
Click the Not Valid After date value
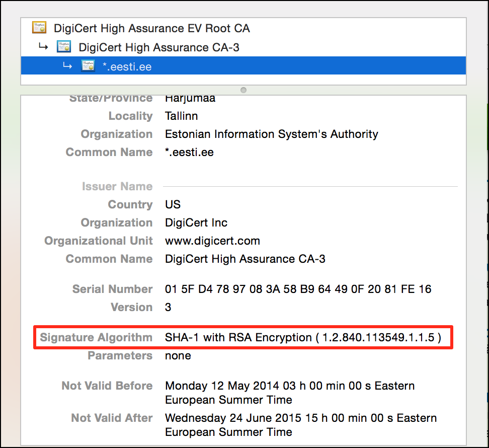tap(301, 425)
